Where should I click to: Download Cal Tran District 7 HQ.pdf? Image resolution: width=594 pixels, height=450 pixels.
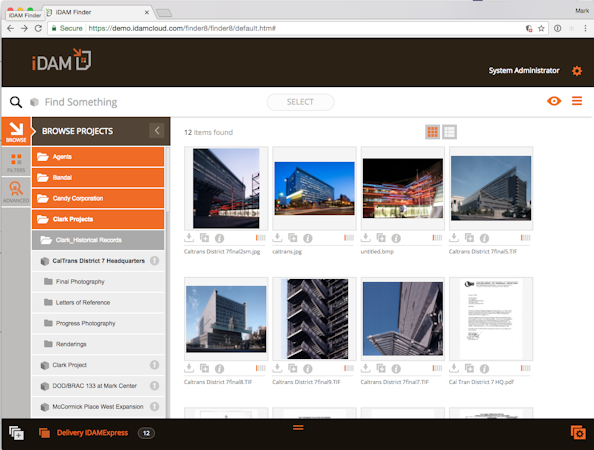(x=454, y=368)
